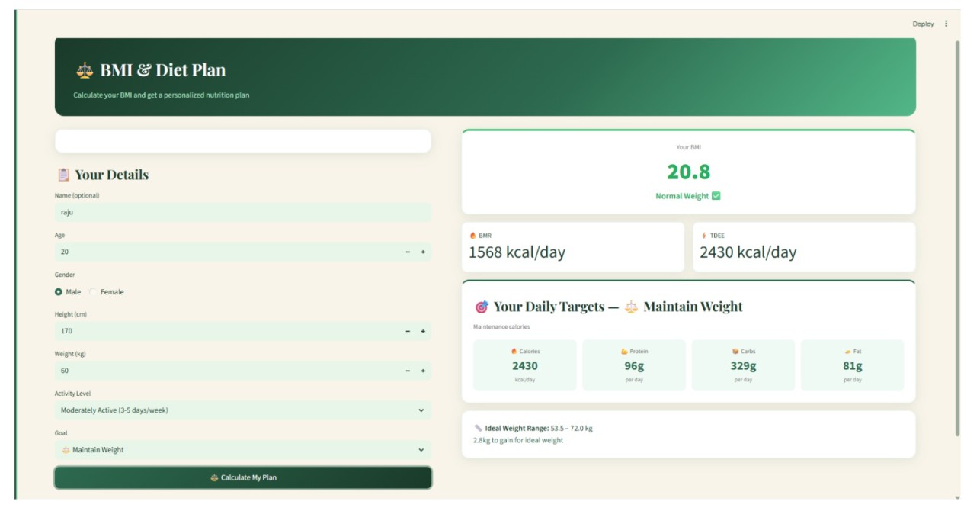Click the 2430 kcal/day TDEE value
The image size is (980, 511).
click(748, 252)
